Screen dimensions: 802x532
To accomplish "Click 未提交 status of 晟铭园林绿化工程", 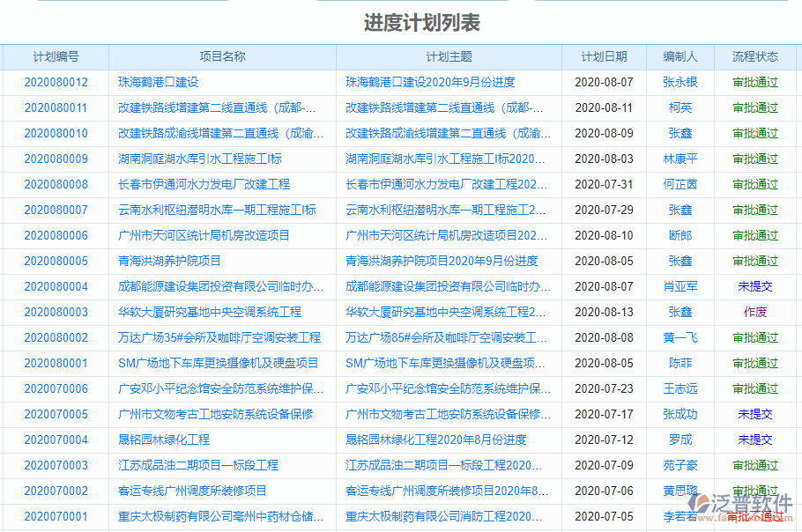I will (x=754, y=440).
